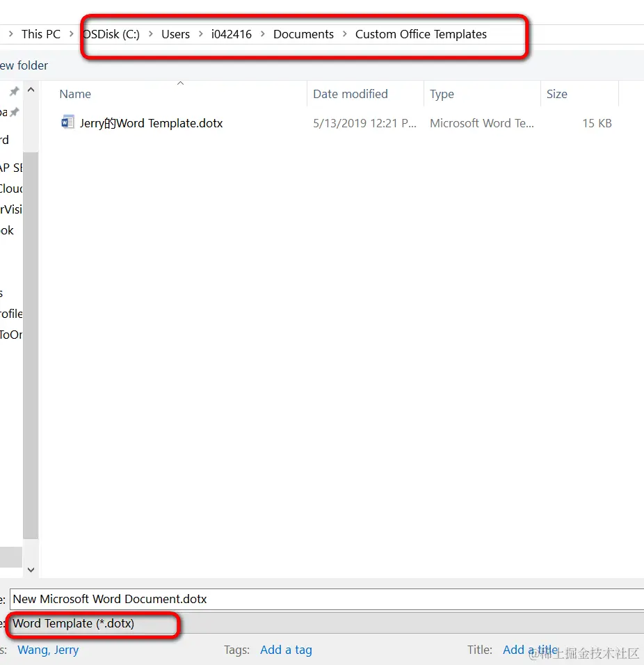Click the scroll-down arrow of navigation pane
644x665 pixels.
click(x=31, y=570)
